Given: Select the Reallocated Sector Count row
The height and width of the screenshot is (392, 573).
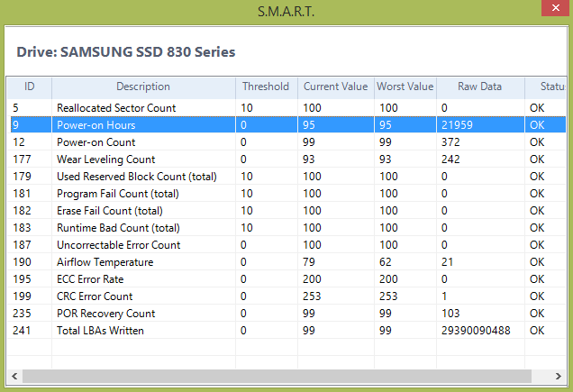Looking at the screenshot, I should tap(286, 108).
